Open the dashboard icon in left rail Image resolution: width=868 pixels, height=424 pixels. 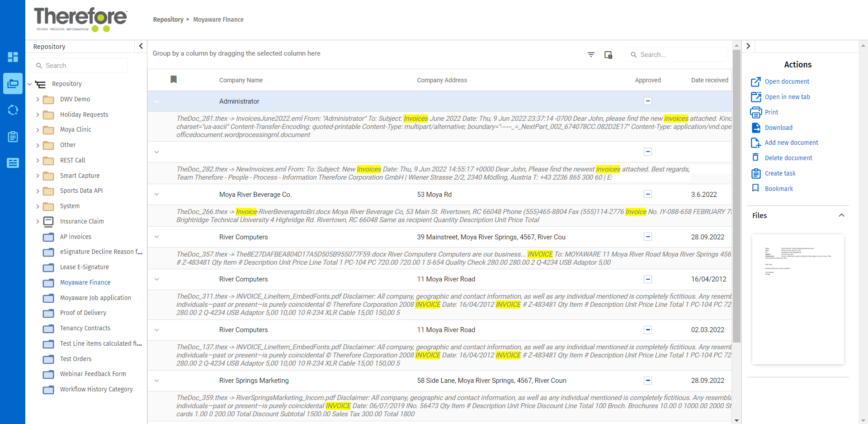click(13, 57)
